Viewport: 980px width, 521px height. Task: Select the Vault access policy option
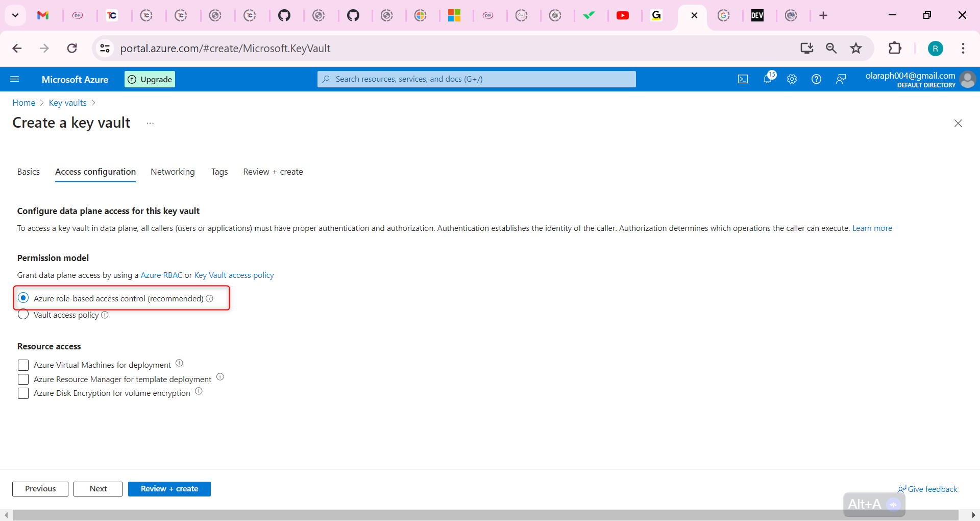coord(23,315)
